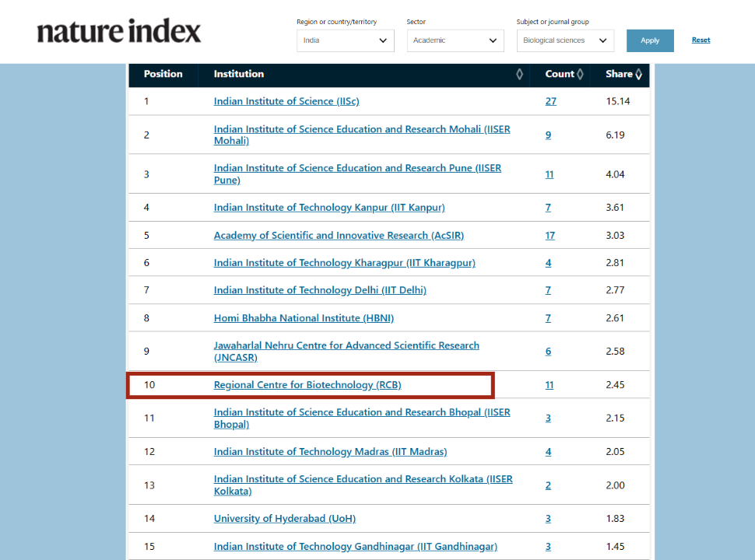
Task: Click the Nature Index logo
Action: tap(118, 32)
